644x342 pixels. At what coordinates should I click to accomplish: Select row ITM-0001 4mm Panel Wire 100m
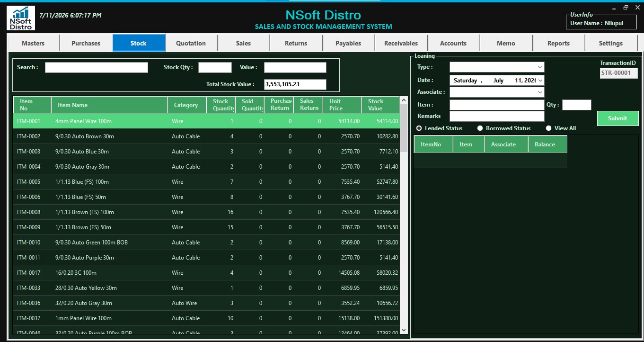point(206,121)
